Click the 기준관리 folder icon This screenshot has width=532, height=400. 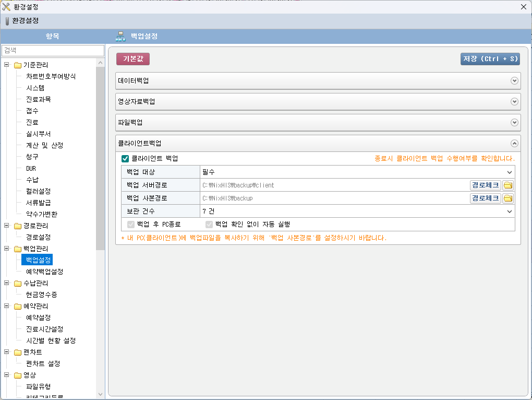tap(18, 65)
